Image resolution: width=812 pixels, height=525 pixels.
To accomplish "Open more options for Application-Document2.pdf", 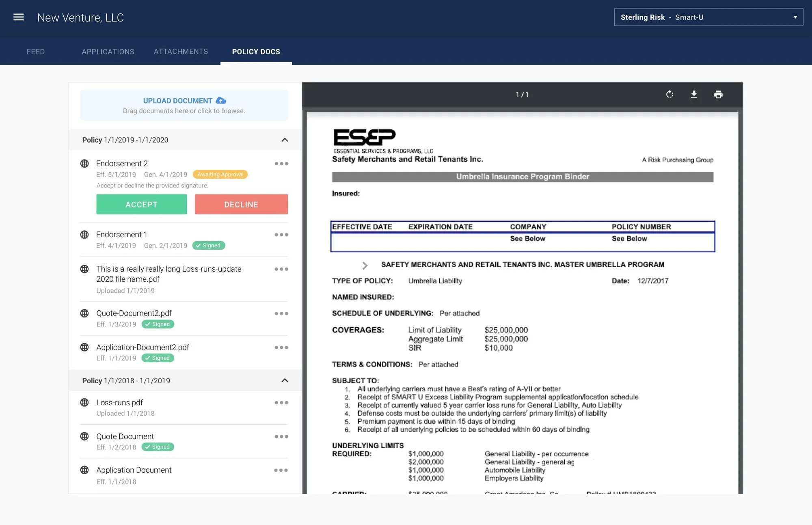I will click(281, 348).
